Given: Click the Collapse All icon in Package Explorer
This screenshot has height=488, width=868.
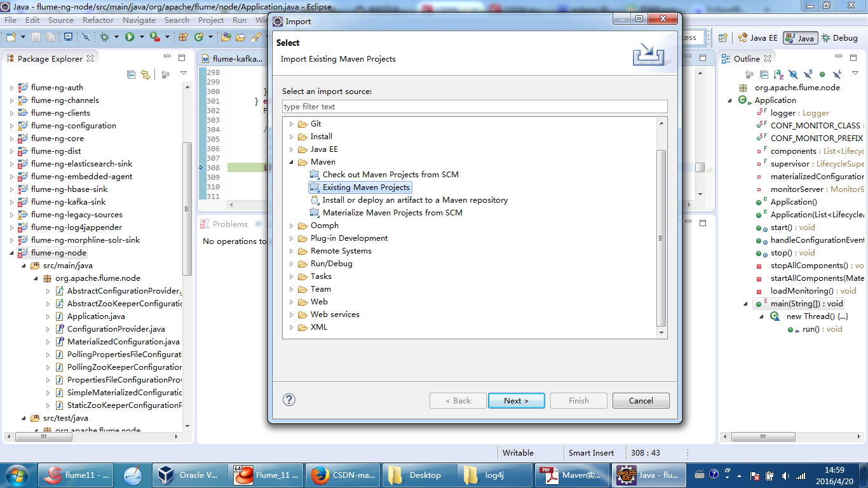Looking at the screenshot, I should coord(131,74).
